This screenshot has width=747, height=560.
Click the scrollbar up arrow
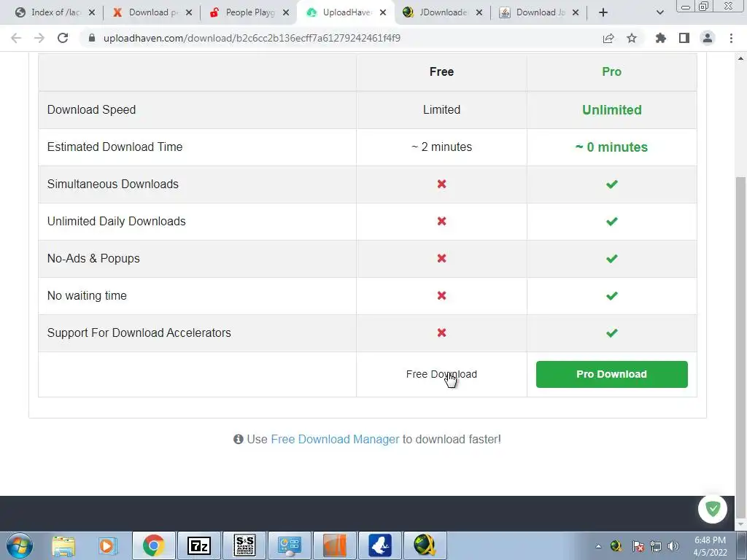click(740, 58)
